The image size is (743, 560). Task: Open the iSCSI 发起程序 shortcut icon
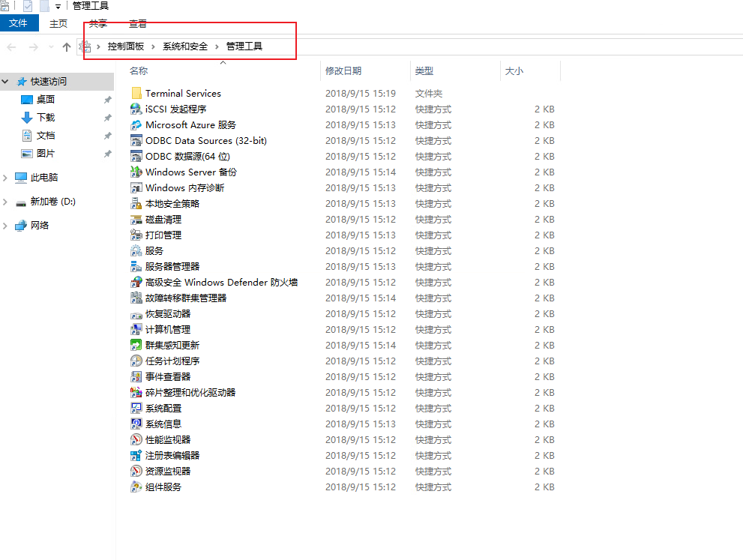point(136,109)
